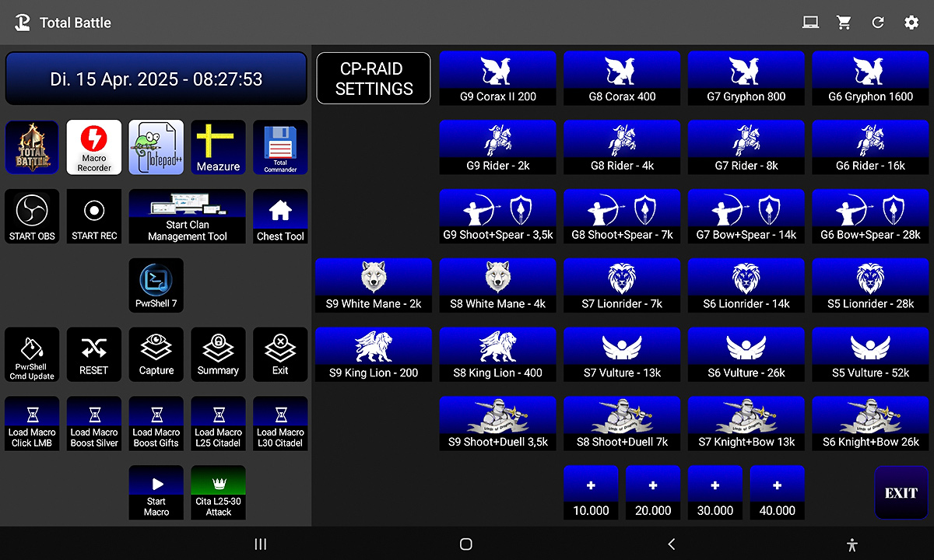Open the Chest Tool home icon
This screenshot has width=934, height=560.
(x=280, y=217)
